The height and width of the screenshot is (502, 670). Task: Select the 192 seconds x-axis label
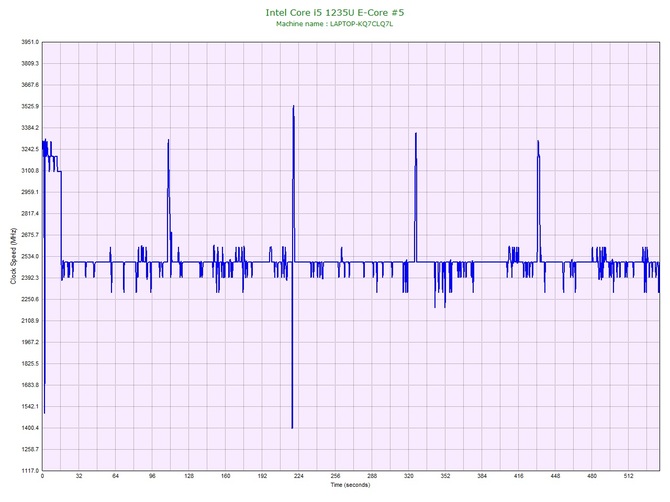262,476
